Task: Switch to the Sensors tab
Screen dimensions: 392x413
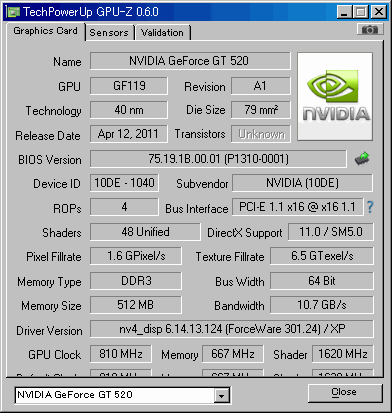Action: click(109, 33)
